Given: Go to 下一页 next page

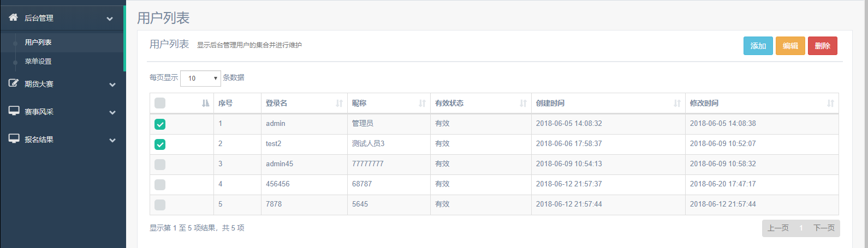Looking at the screenshot, I should [824, 228].
